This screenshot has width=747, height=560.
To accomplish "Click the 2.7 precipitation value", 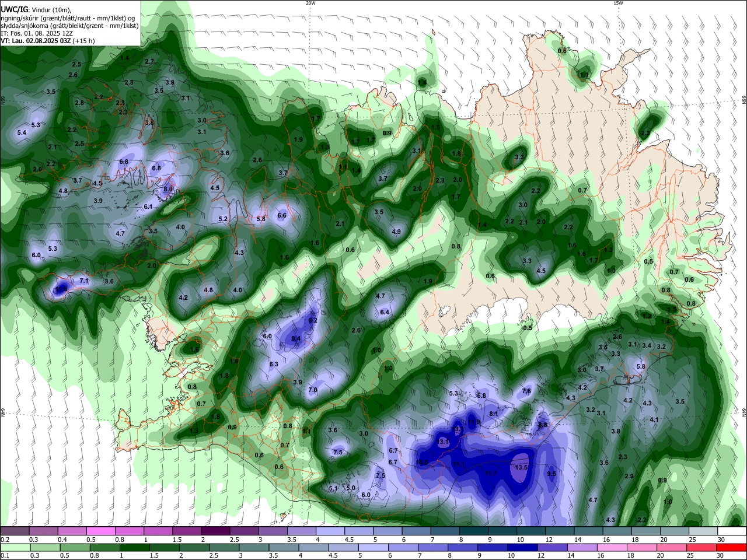I will coord(149,61).
